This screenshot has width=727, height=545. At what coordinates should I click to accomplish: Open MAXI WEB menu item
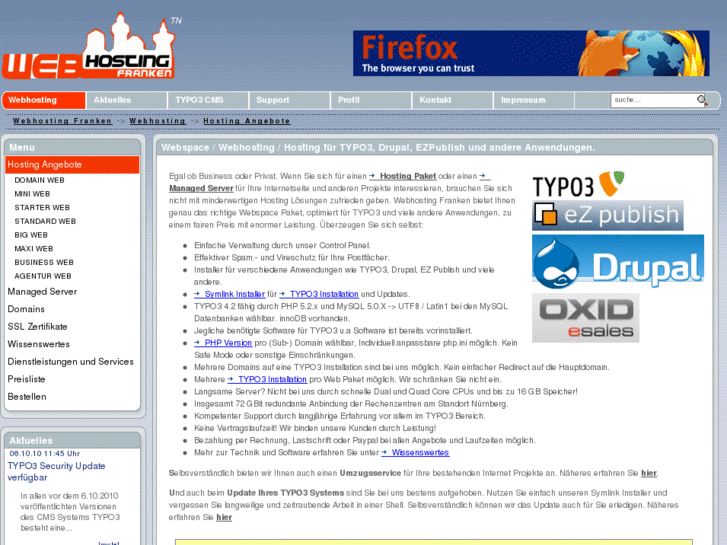(x=33, y=249)
